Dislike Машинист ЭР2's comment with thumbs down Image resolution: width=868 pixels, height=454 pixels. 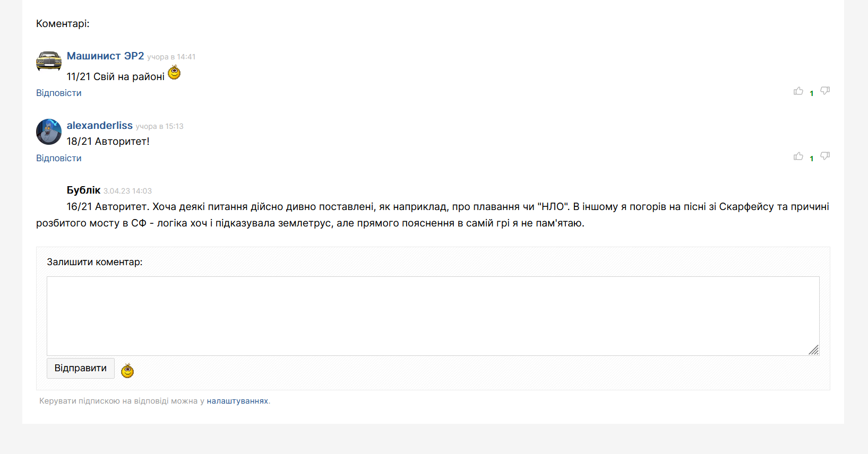coord(825,91)
